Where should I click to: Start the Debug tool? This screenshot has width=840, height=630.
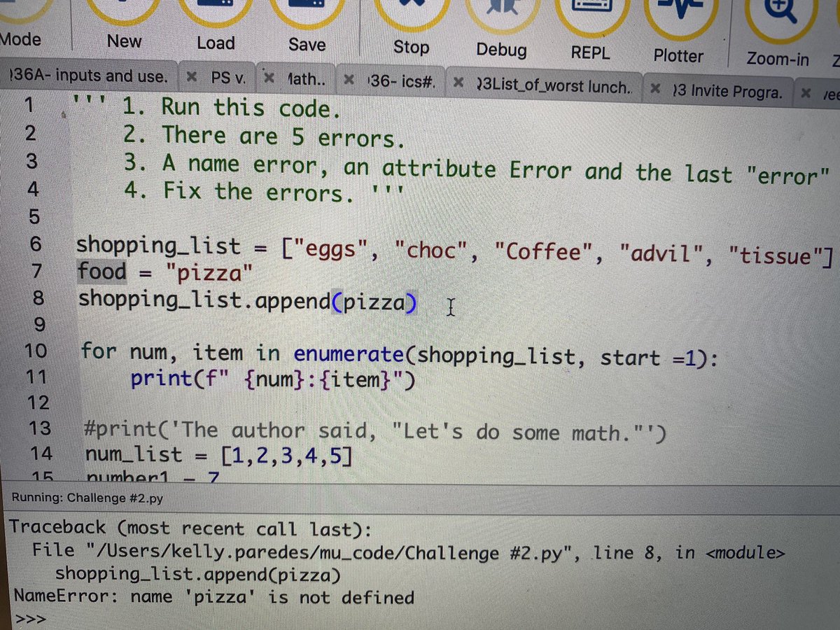[501, 31]
